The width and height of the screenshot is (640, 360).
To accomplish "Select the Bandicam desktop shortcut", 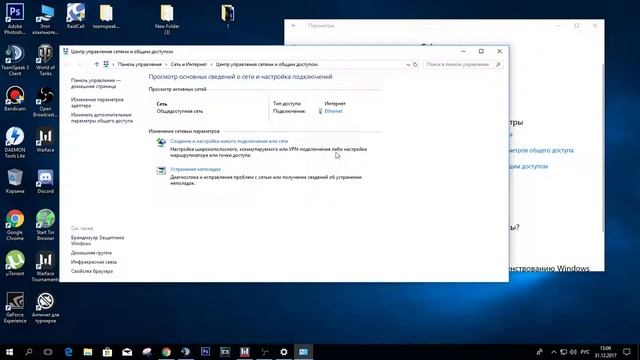I will click(x=15, y=99).
